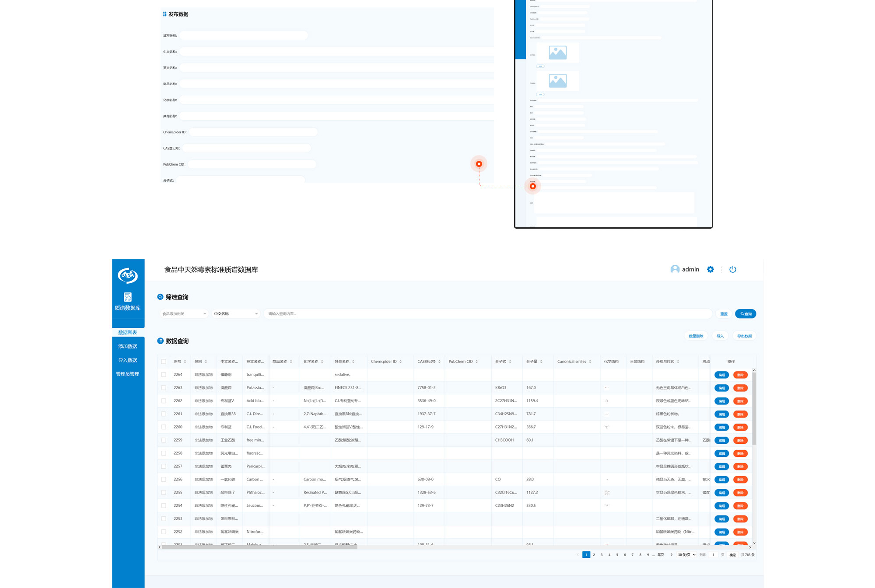The height and width of the screenshot is (588, 875).
Task: Click the admin user avatar icon
Action: [x=675, y=269]
